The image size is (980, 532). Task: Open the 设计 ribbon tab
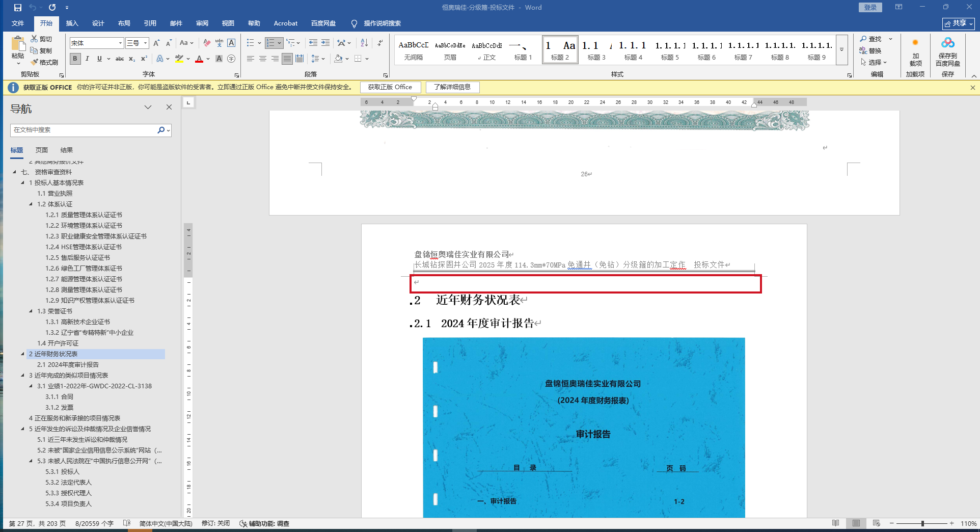[x=98, y=23]
